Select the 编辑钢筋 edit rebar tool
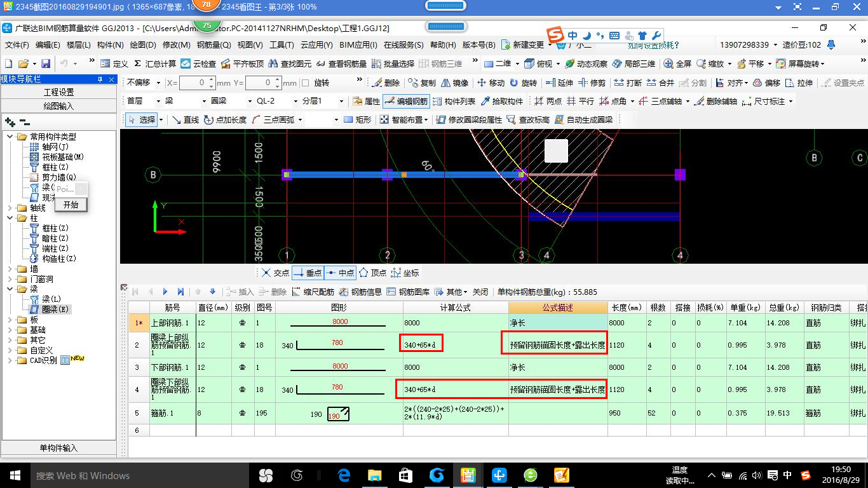Viewport: 868px width, 488px height. pos(406,102)
